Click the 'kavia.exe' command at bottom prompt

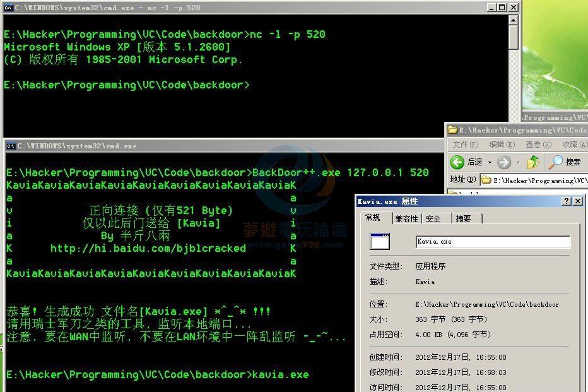(x=281, y=374)
